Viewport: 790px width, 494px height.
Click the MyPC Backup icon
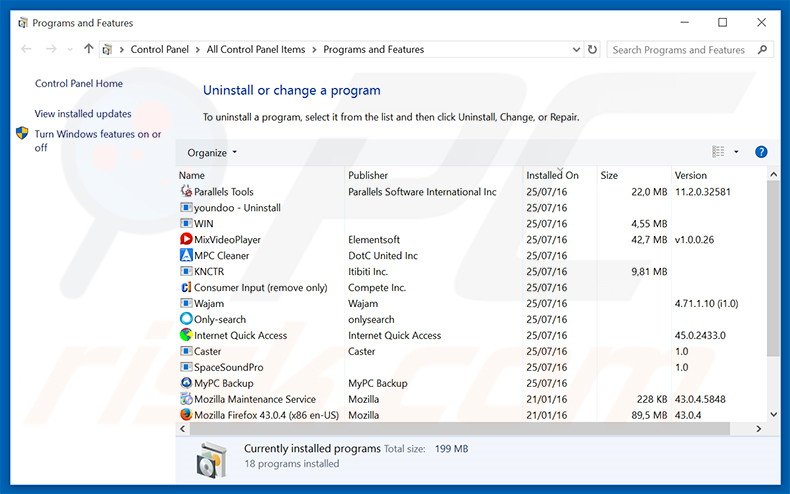(x=186, y=383)
